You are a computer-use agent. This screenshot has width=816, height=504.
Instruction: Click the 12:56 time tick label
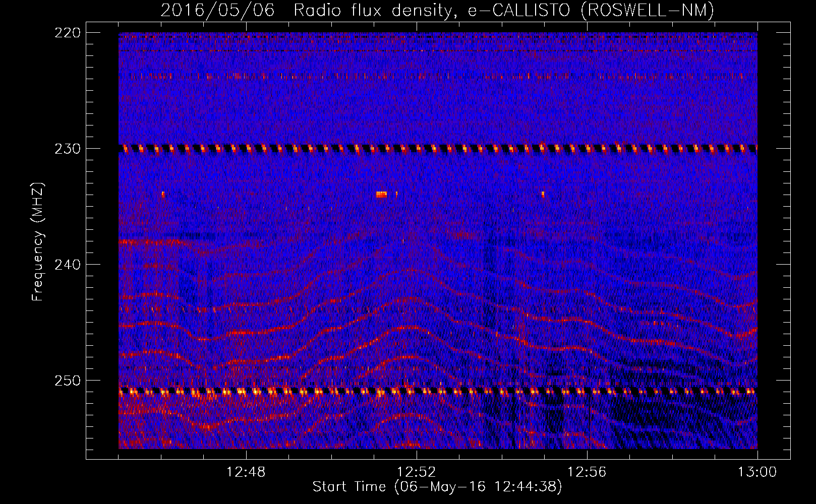(x=587, y=472)
